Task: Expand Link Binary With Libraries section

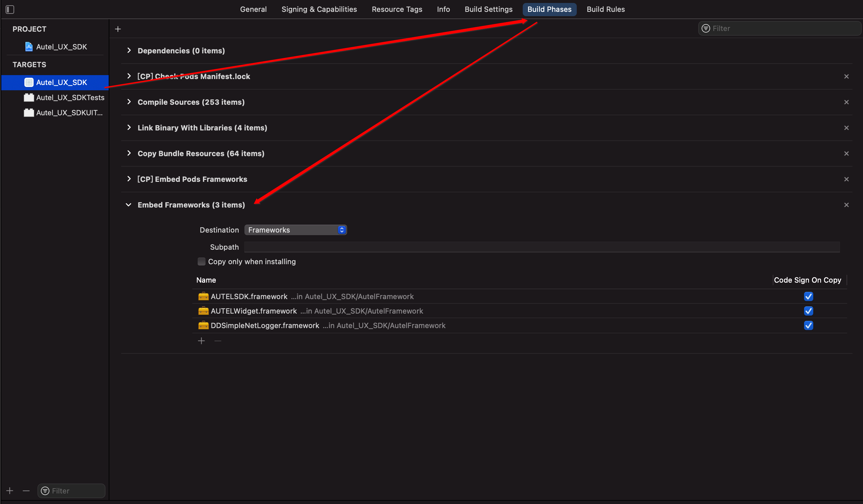Action: click(129, 127)
